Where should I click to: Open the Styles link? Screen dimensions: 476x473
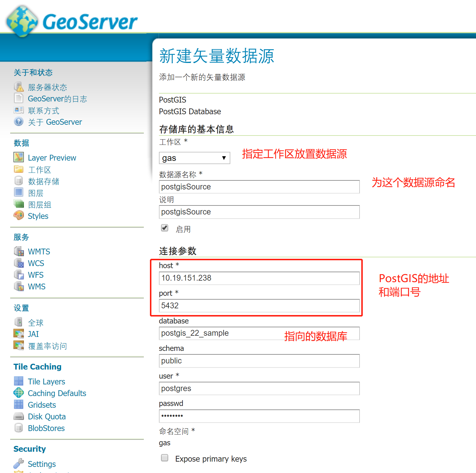tap(38, 216)
